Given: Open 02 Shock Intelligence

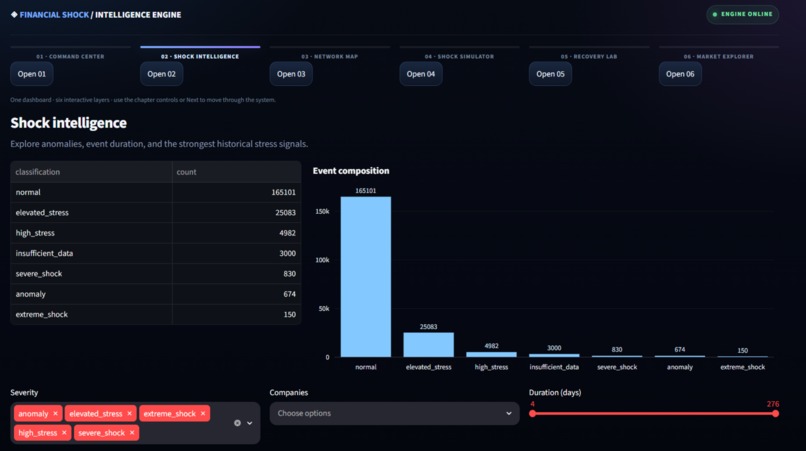Looking at the screenshot, I should [x=161, y=74].
